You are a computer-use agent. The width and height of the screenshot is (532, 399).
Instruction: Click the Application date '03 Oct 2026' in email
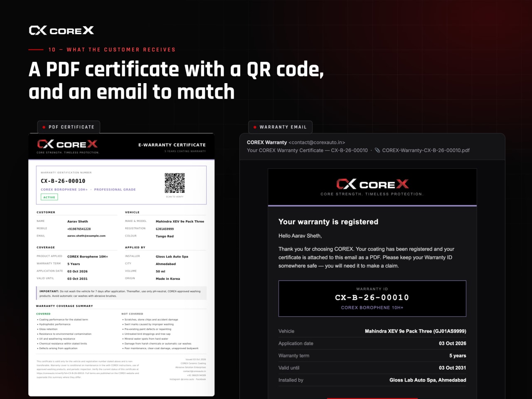(453, 343)
